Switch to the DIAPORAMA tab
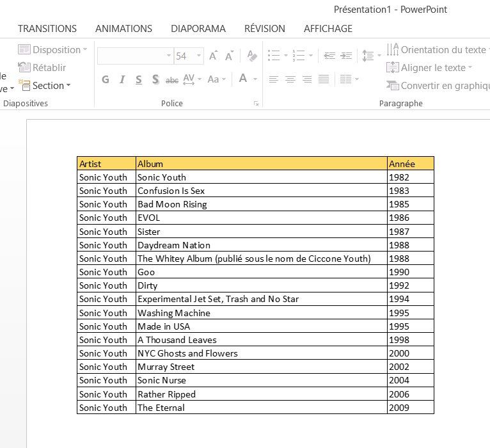The image size is (490, 448). click(x=198, y=29)
